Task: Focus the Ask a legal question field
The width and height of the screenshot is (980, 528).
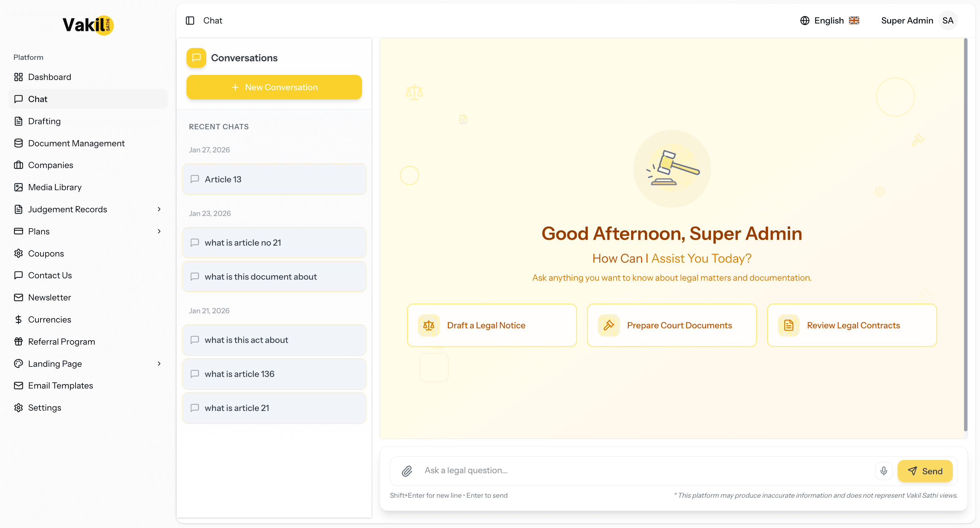Action: [647, 471]
